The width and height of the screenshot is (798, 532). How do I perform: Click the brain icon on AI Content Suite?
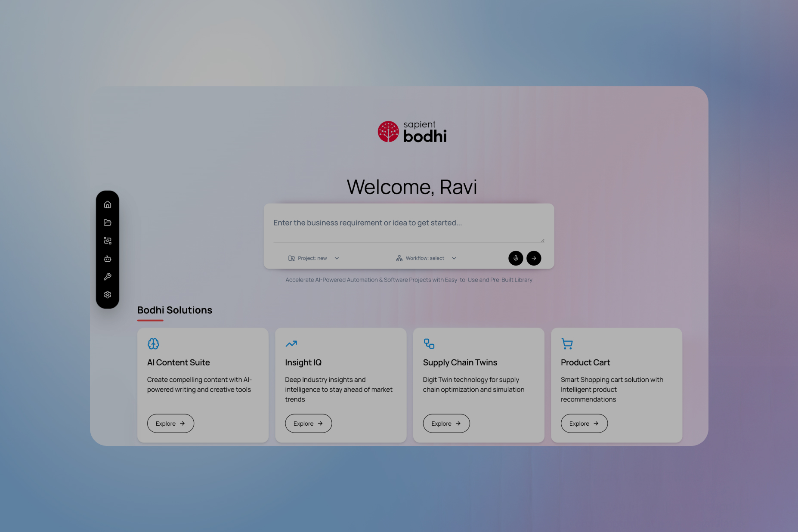click(153, 343)
